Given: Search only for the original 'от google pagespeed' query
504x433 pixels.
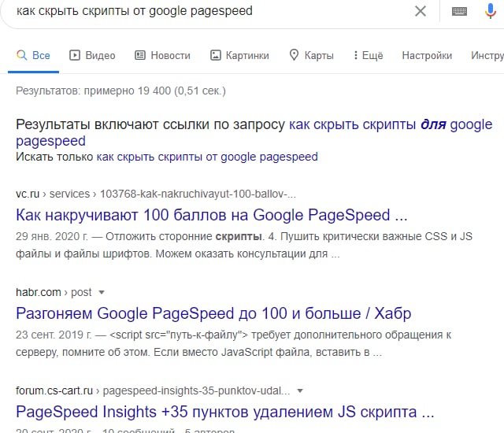Looking at the screenshot, I should pos(207,157).
